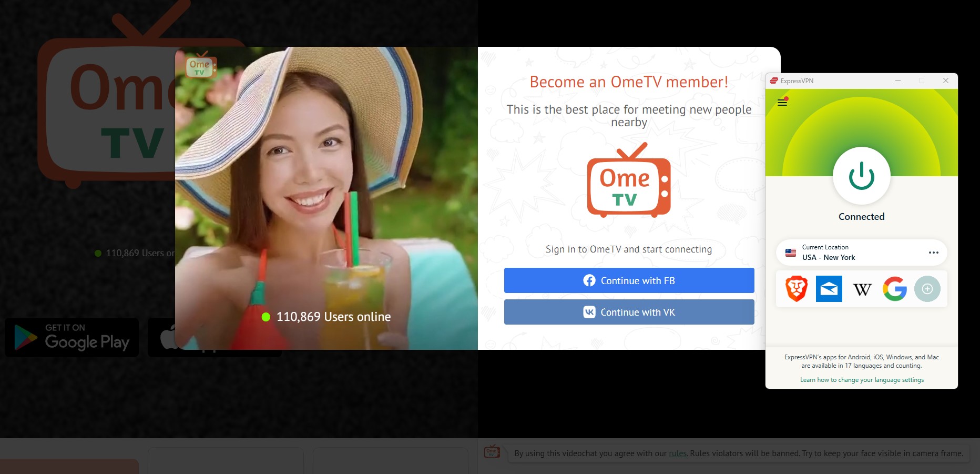980x474 pixels.
Task: Open the ExpressVPN hamburger menu
Action: (782, 103)
